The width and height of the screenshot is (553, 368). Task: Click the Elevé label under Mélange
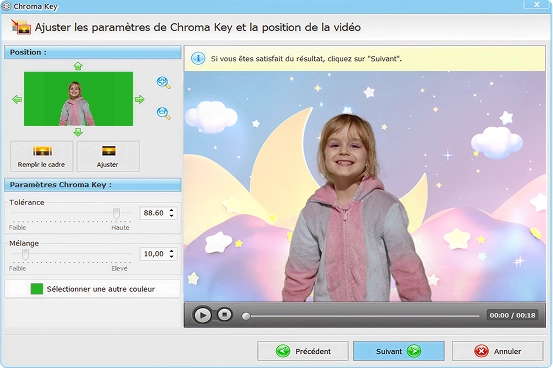[x=120, y=269]
